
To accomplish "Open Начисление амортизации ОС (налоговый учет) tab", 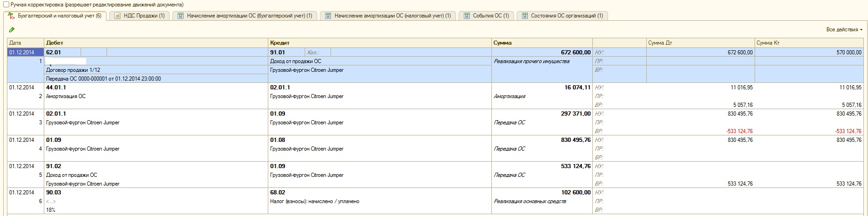I will click(392, 16).
